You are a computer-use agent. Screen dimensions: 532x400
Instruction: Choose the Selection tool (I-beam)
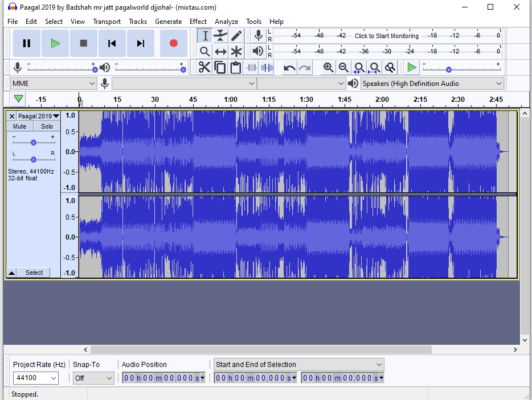click(x=205, y=36)
